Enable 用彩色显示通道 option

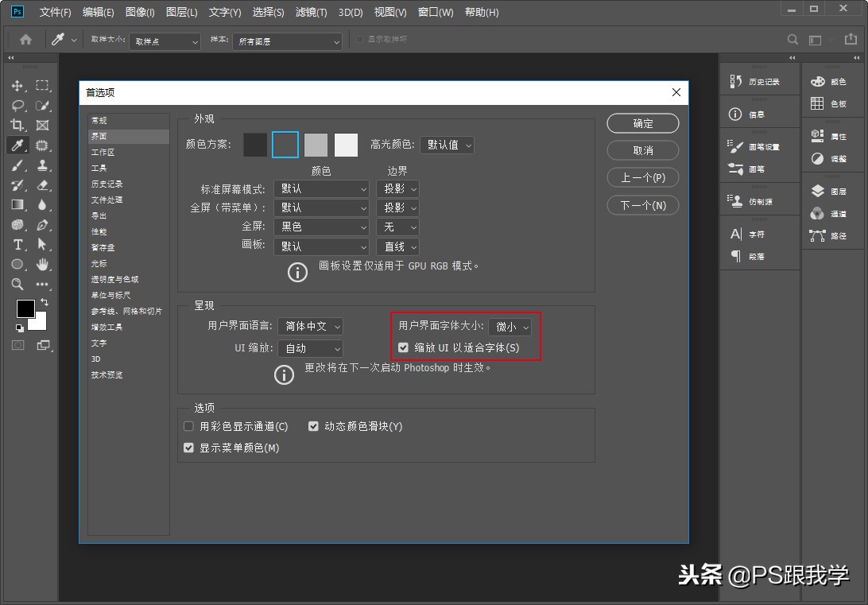click(x=188, y=426)
